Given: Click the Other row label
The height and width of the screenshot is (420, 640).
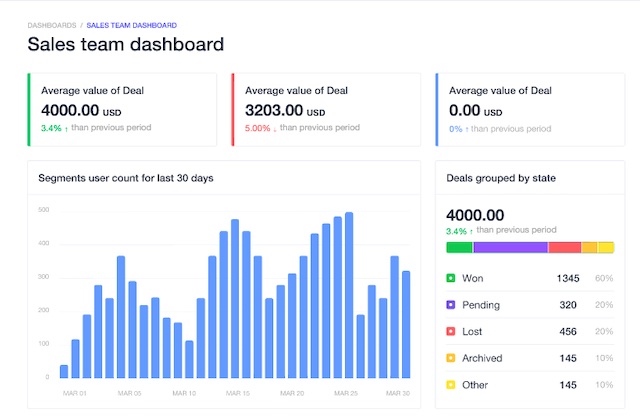Looking at the screenshot, I should point(475,385).
